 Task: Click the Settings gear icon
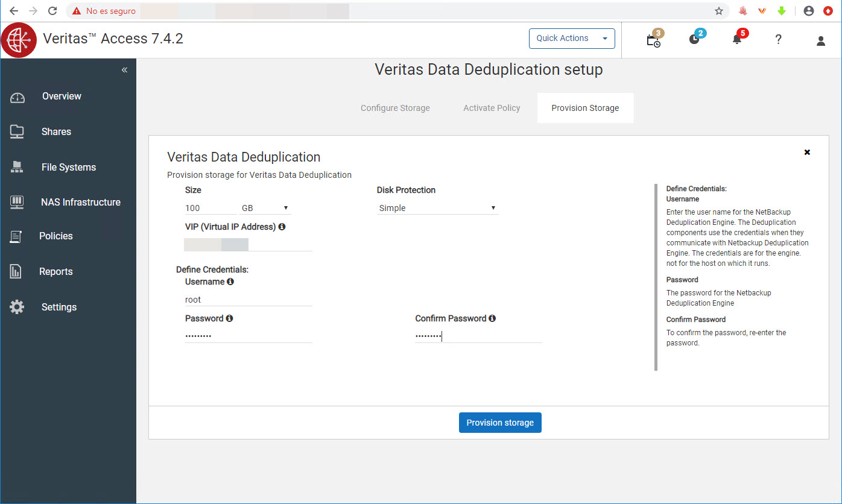point(17,307)
